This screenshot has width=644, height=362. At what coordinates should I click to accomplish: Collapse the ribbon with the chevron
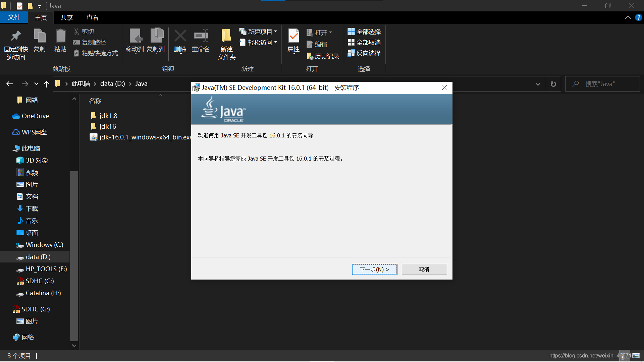coord(628,17)
